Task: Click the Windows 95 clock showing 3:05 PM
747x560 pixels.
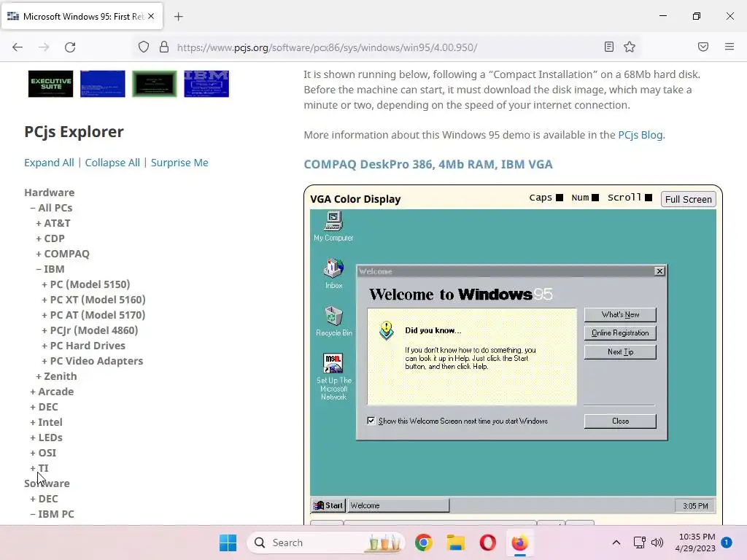Action: [695, 506]
